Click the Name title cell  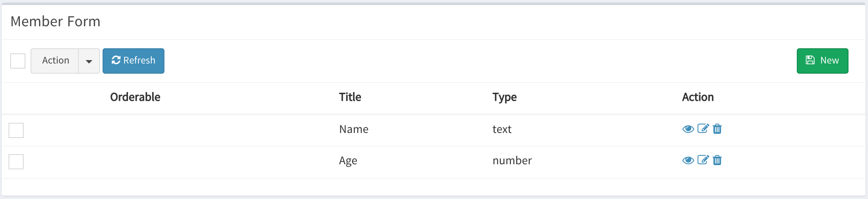(353, 129)
